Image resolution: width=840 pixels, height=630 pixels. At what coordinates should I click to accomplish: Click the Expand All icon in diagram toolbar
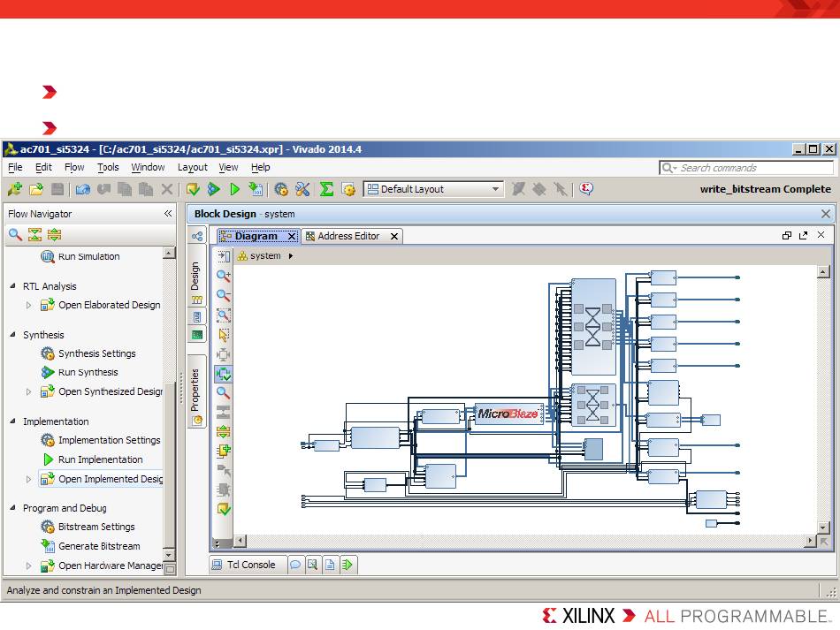click(224, 431)
